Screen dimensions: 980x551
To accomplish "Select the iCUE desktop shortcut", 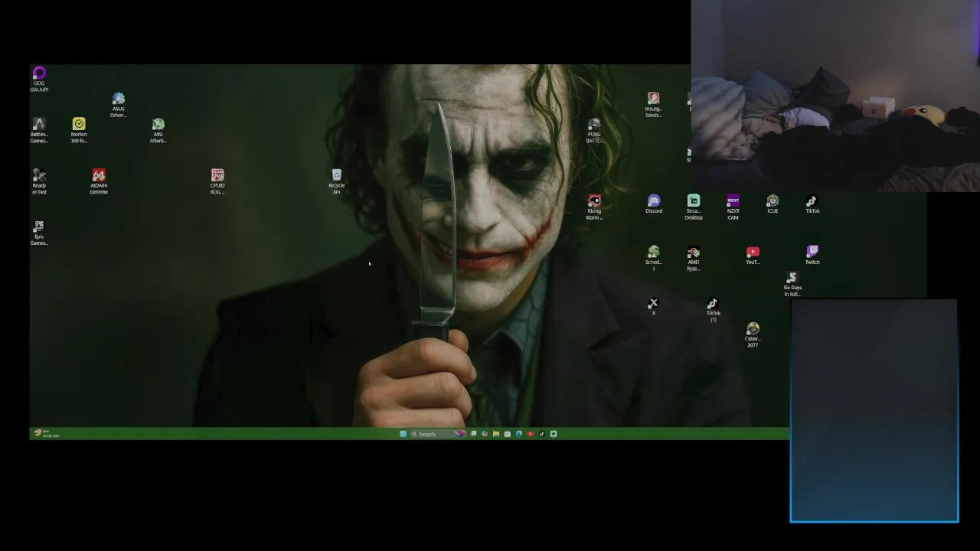I will pyautogui.click(x=773, y=204).
